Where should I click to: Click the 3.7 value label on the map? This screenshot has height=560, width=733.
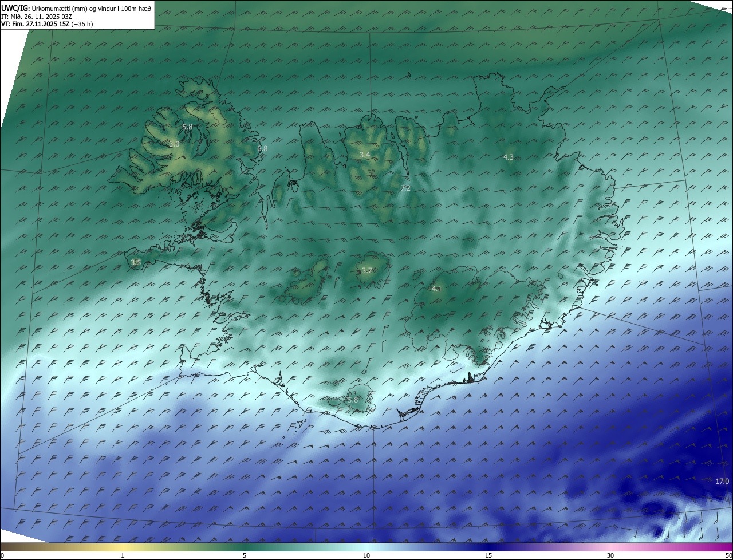coord(367,270)
